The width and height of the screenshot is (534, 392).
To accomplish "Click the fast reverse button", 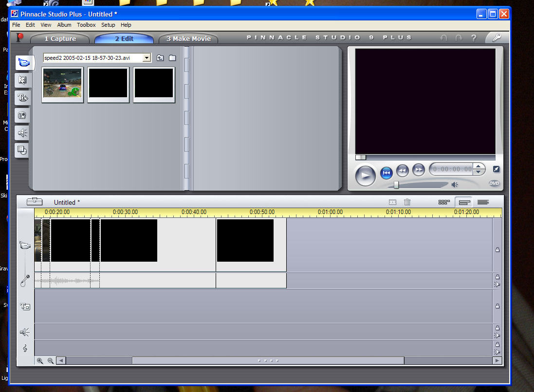I will tap(403, 170).
